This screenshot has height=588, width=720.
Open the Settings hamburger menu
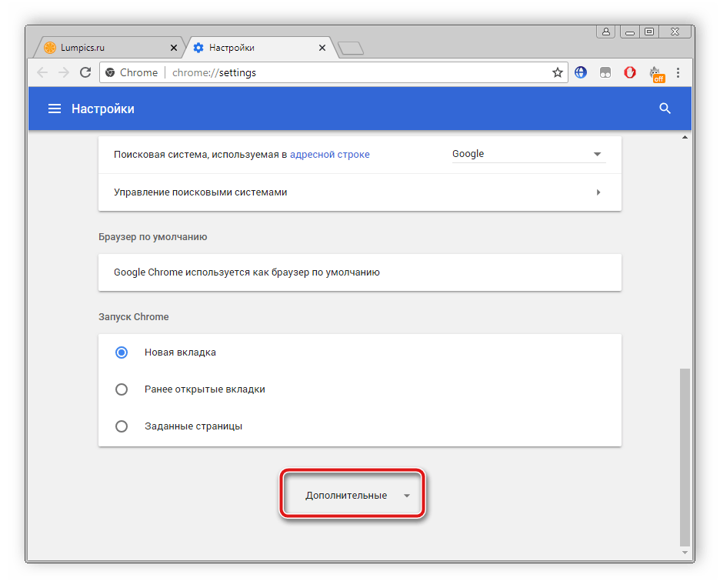(x=55, y=109)
